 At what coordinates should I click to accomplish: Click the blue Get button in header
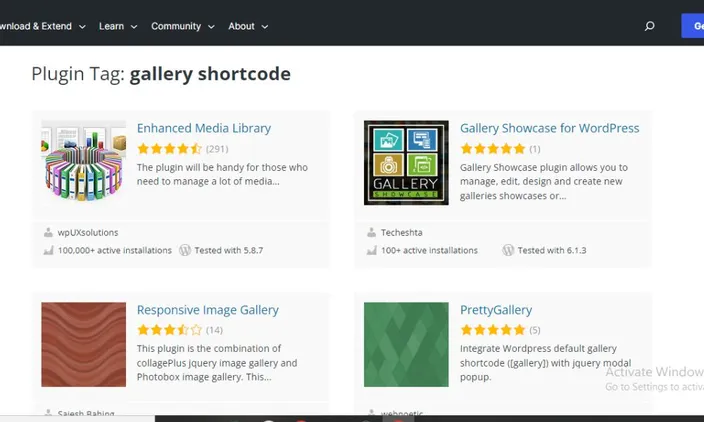tap(693, 26)
